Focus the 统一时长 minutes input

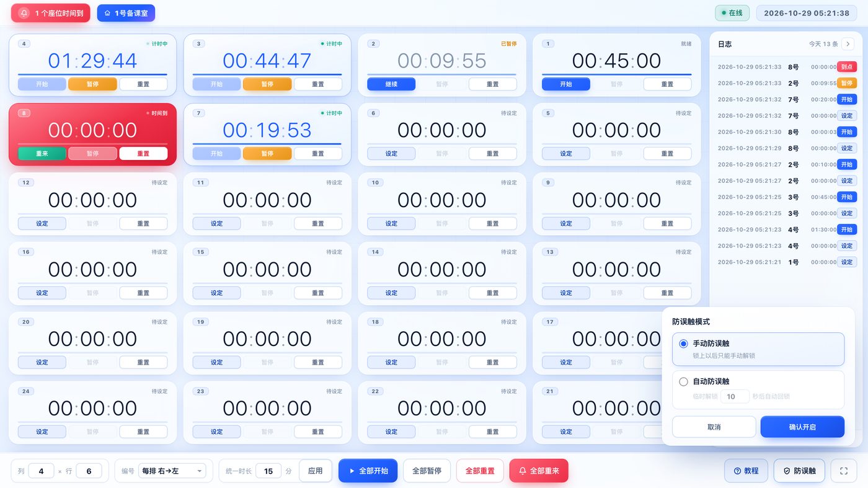268,471
